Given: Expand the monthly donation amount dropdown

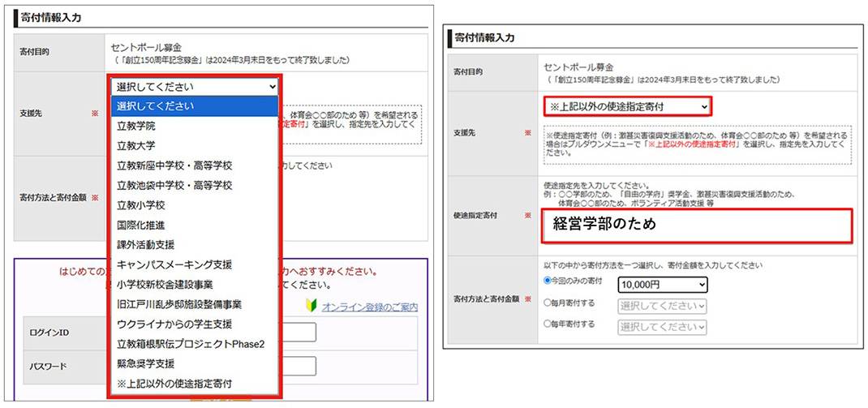Looking at the screenshot, I should point(663,306).
